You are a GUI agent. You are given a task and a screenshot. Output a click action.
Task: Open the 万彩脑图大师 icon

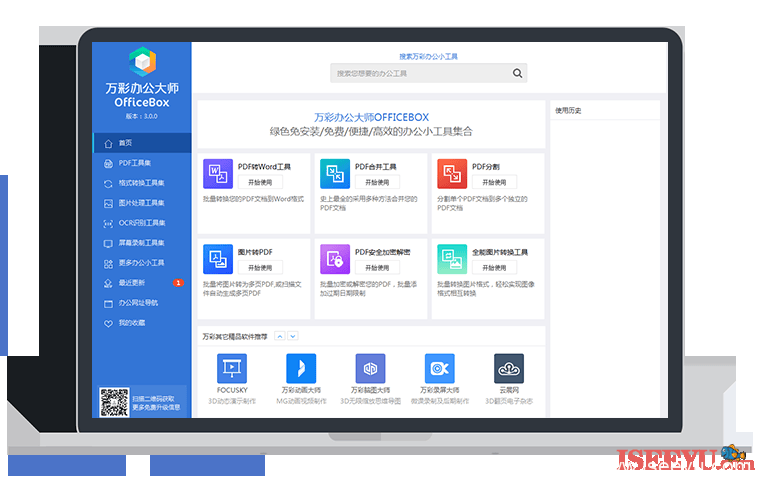tap(370, 368)
